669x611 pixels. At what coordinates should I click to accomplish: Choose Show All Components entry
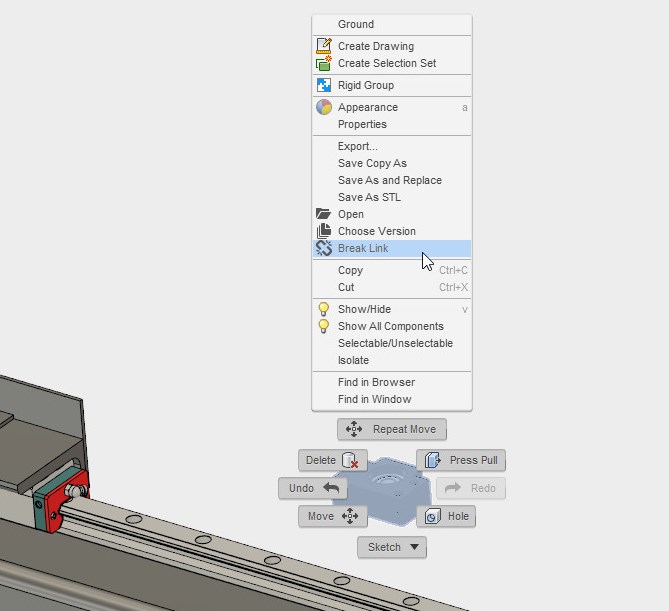point(392,326)
